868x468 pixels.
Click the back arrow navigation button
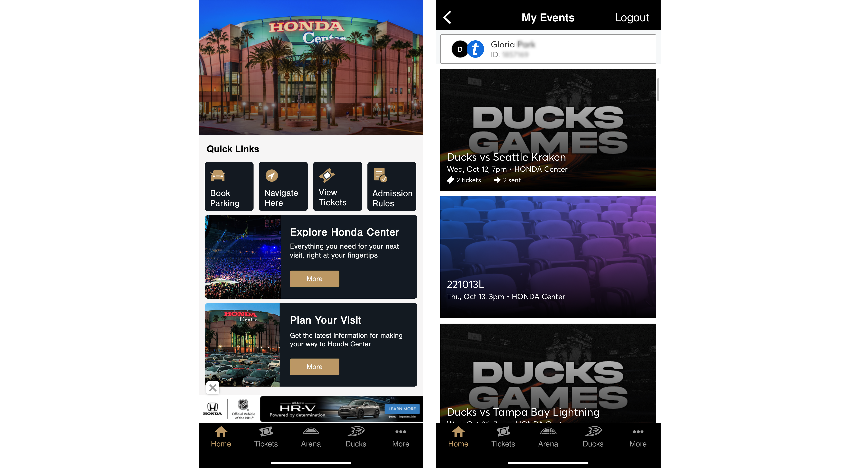coord(448,17)
